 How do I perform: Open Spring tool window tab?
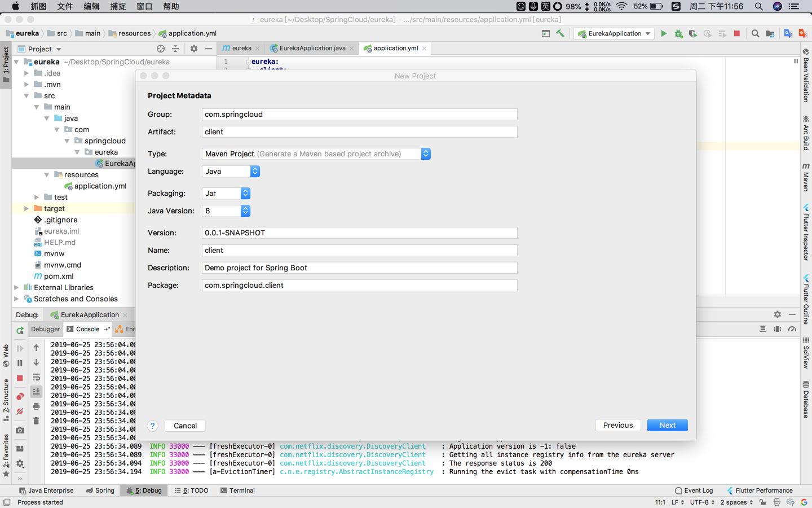[x=100, y=491]
